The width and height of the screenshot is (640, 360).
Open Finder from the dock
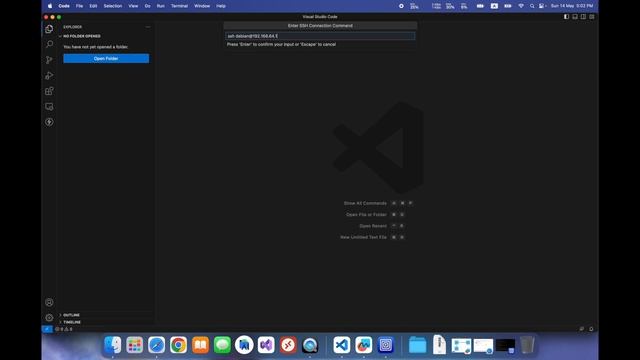tap(113, 345)
